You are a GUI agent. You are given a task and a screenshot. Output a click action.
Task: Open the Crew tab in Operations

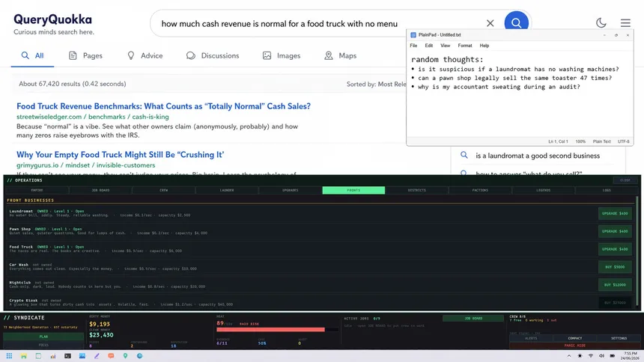[x=164, y=190]
